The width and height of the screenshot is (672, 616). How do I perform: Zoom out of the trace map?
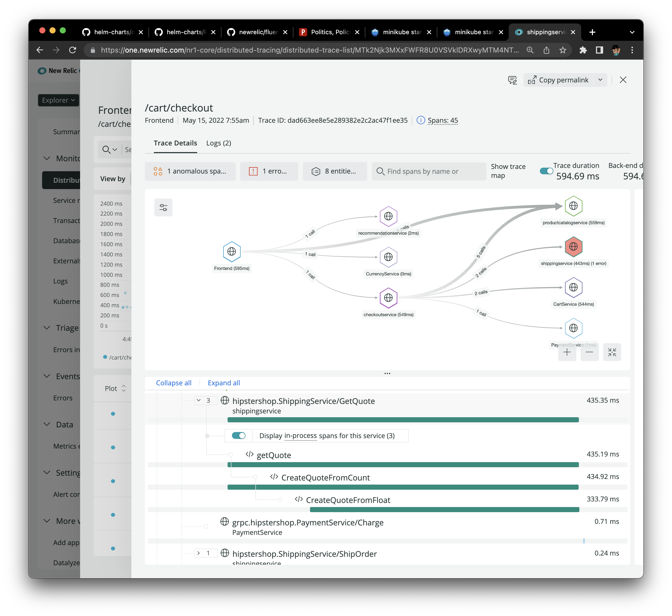click(x=589, y=352)
